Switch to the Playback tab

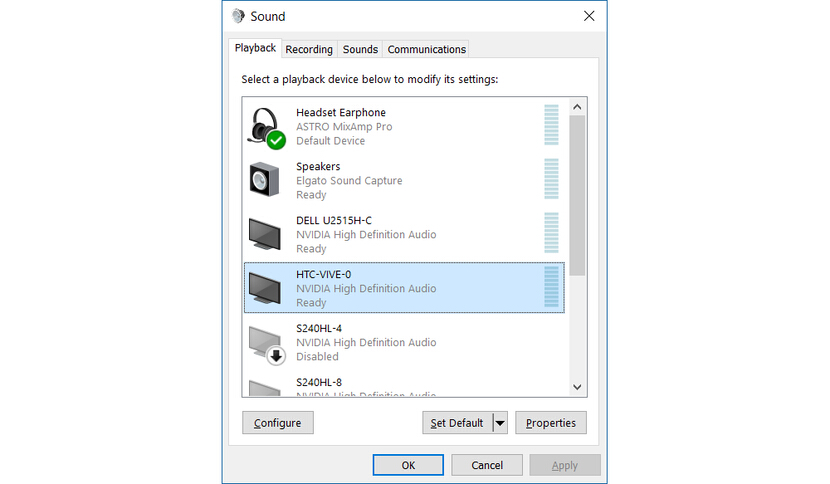pyautogui.click(x=255, y=48)
